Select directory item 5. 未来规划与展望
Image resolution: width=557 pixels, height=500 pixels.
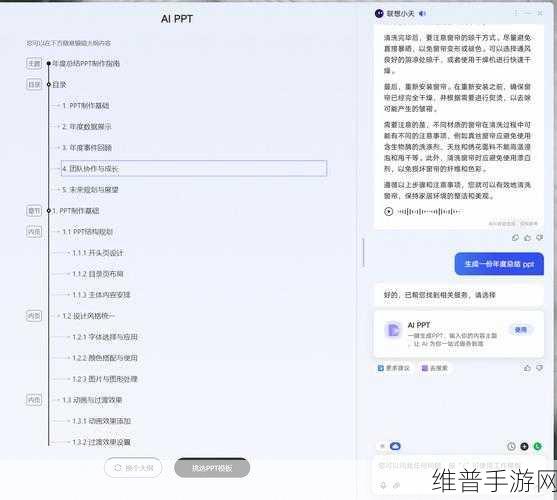click(x=90, y=190)
